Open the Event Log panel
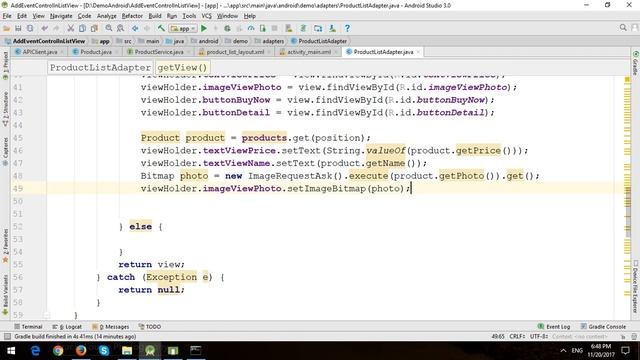The width and height of the screenshot is (640, 360). click(554, 327)
